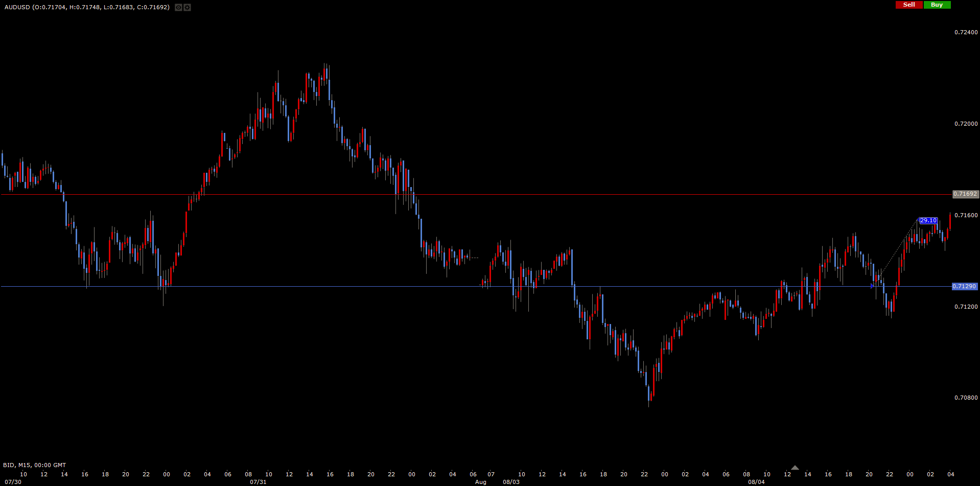Click the 07/31 date on time axis

pyautogui.click(x=258, y=482)
